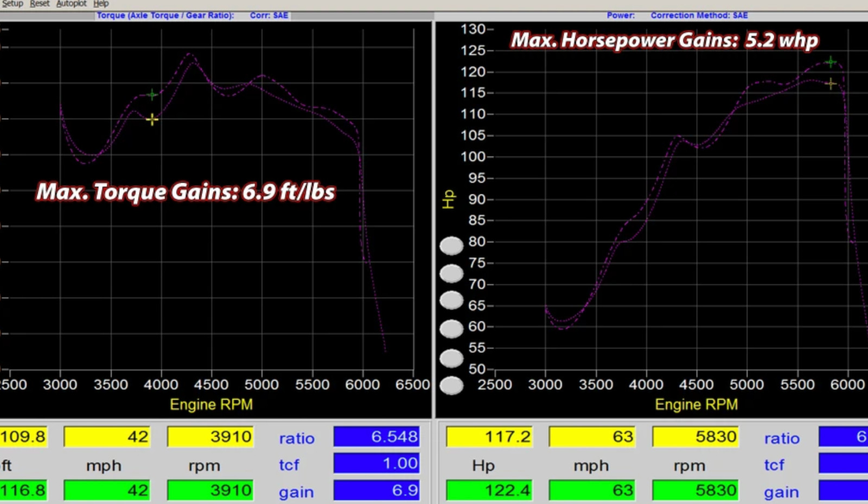This screenshot has height=504, width=868.
Task: Open the Help menu
Action: click(101, 4)
